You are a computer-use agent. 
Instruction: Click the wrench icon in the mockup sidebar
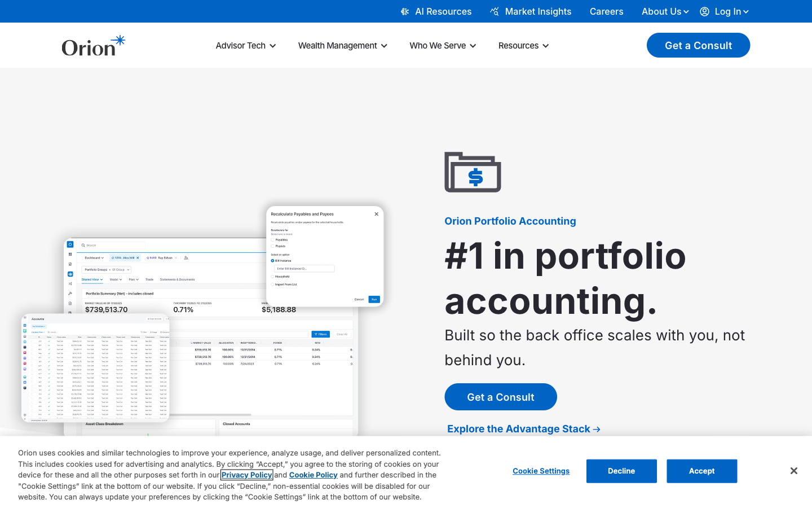pyautogui.click(x=70, y=294)
